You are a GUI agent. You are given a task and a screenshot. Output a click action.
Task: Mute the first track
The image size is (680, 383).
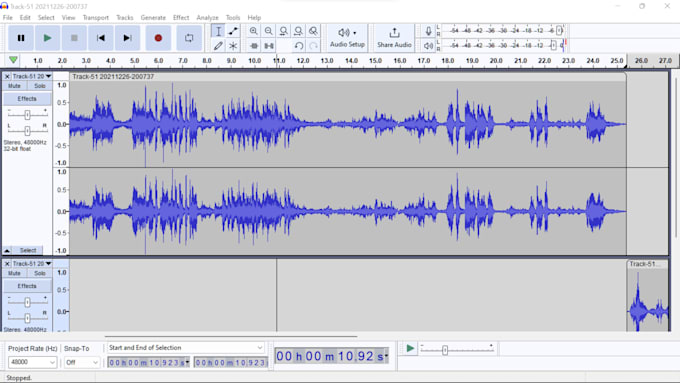pyautogui.click(x=14, y=86)
